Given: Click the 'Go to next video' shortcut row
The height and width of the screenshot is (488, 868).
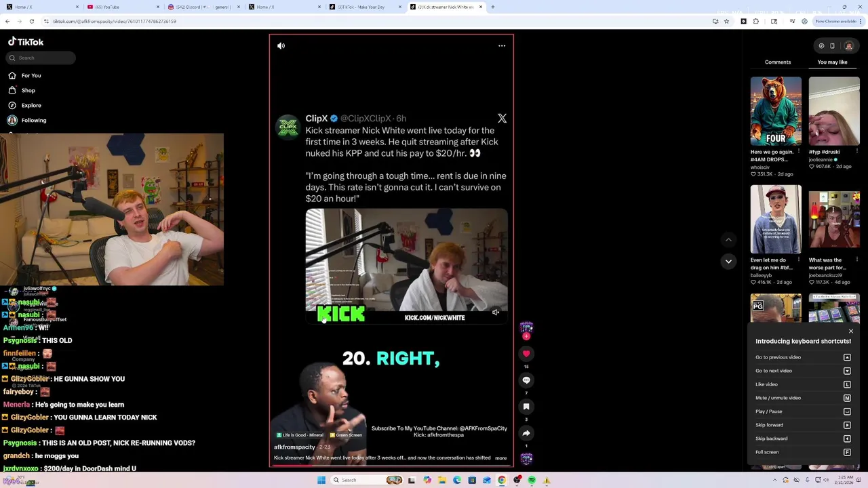Looking at the screenshot, I should 803,371.
